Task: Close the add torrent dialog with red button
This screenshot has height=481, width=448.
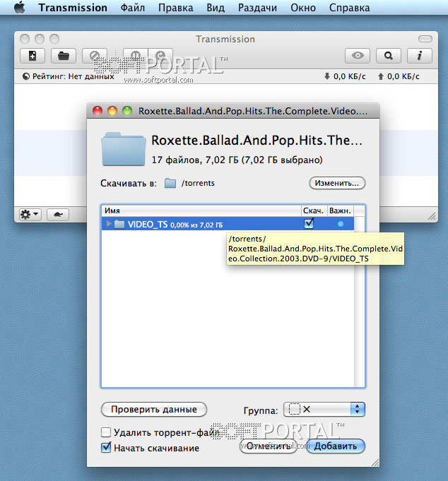Action: tap(98, 111)
